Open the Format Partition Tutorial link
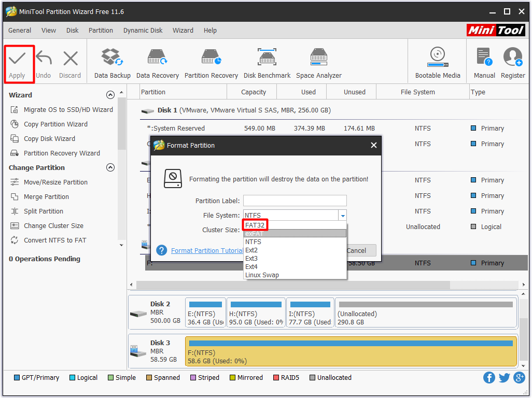Screen dimensions: 532x398 pyautogui.click(x=207, y=251)
